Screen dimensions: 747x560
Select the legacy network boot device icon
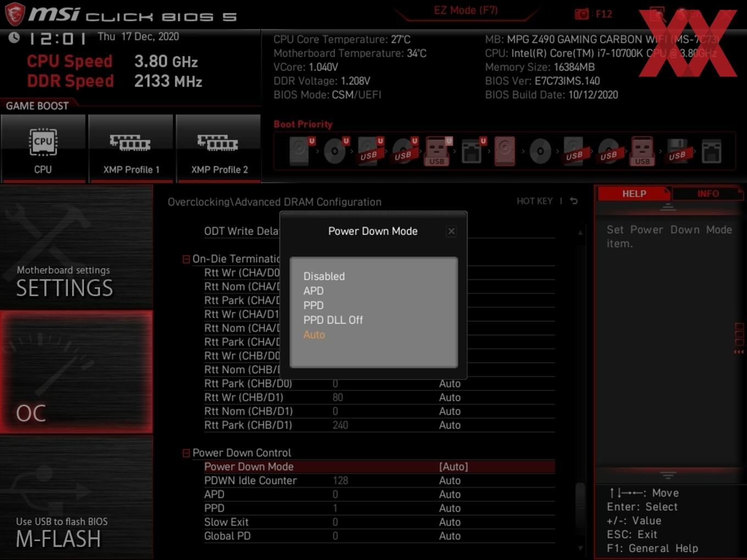click(x=711, y=151)
